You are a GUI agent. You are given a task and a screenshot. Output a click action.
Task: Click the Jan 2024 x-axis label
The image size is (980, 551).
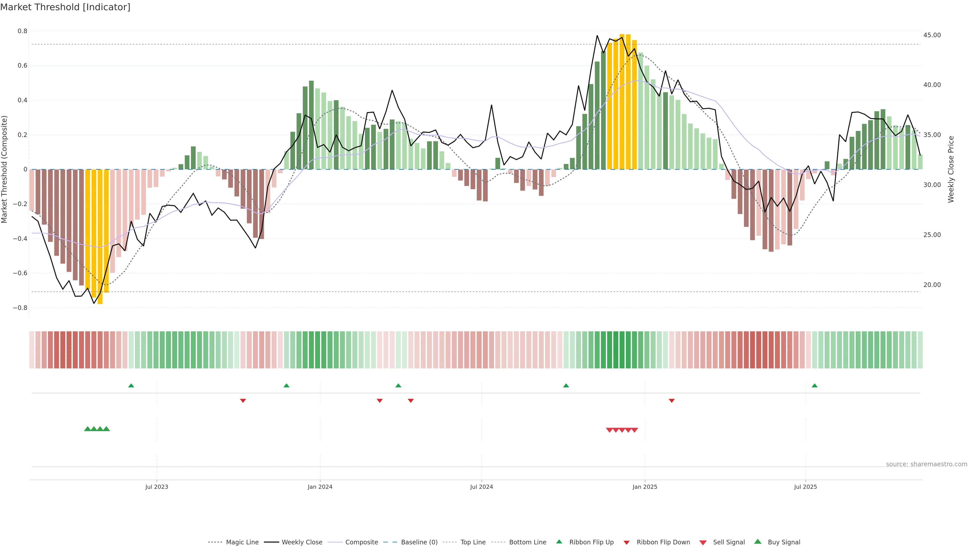click(x=320, y=487)
